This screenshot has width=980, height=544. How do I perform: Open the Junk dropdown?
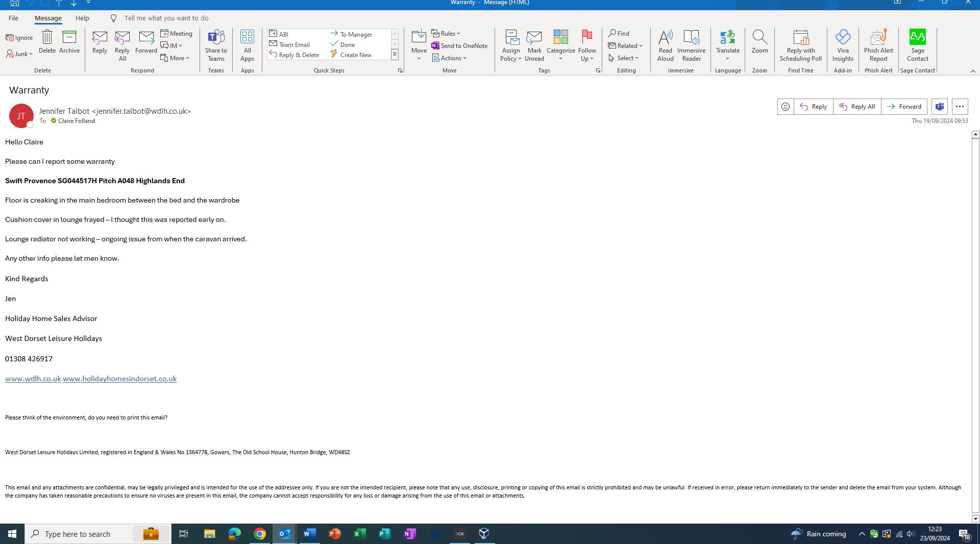[19, 54]
